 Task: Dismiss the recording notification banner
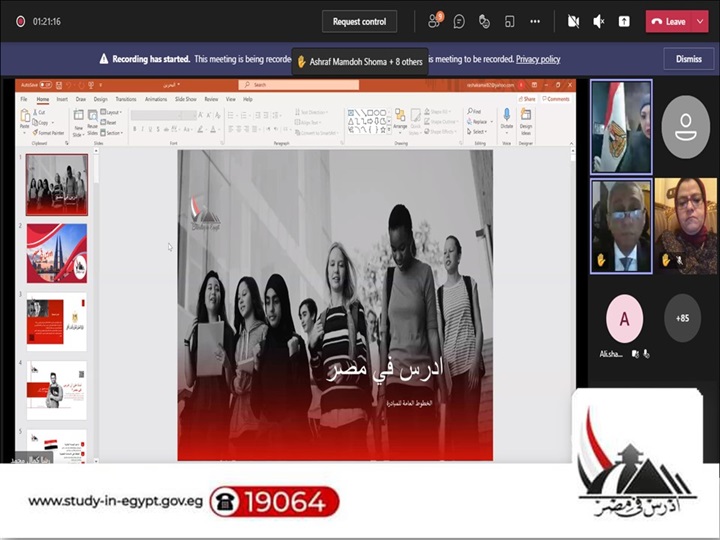click(x=688, y=59)
